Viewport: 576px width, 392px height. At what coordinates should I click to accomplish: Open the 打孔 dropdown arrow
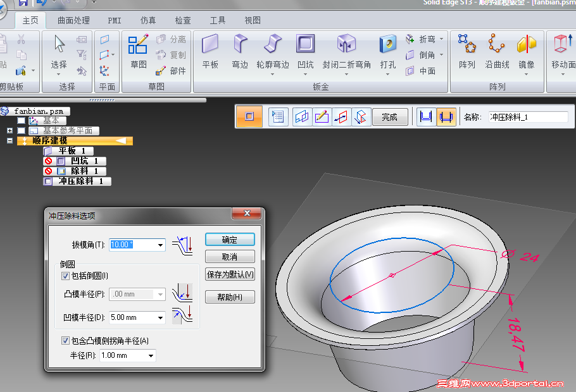coord(388,75)
